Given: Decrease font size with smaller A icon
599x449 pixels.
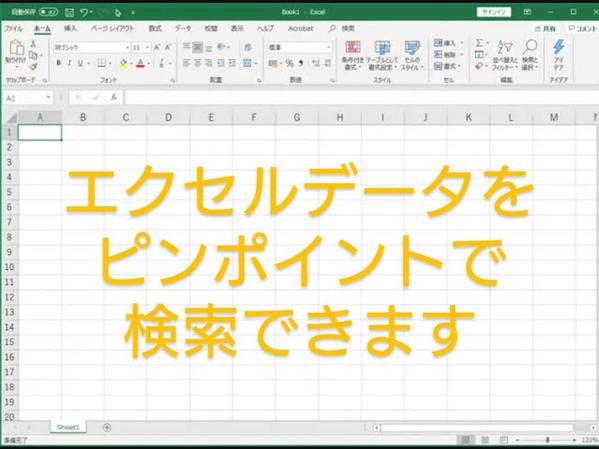Looking at the screenshot, I should [168, 47].
